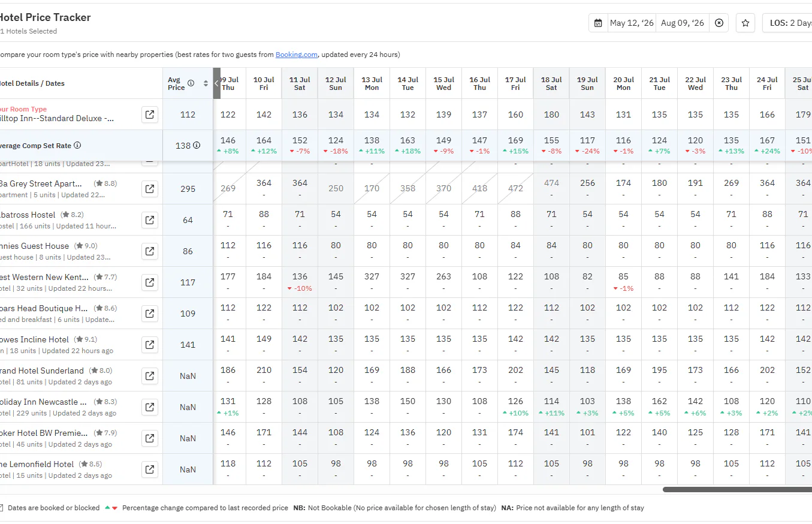The height and width of the screenshot is (524, 812).
Task: Select the 11 Jul Sat column header
Action: click(x=300, y=83)
